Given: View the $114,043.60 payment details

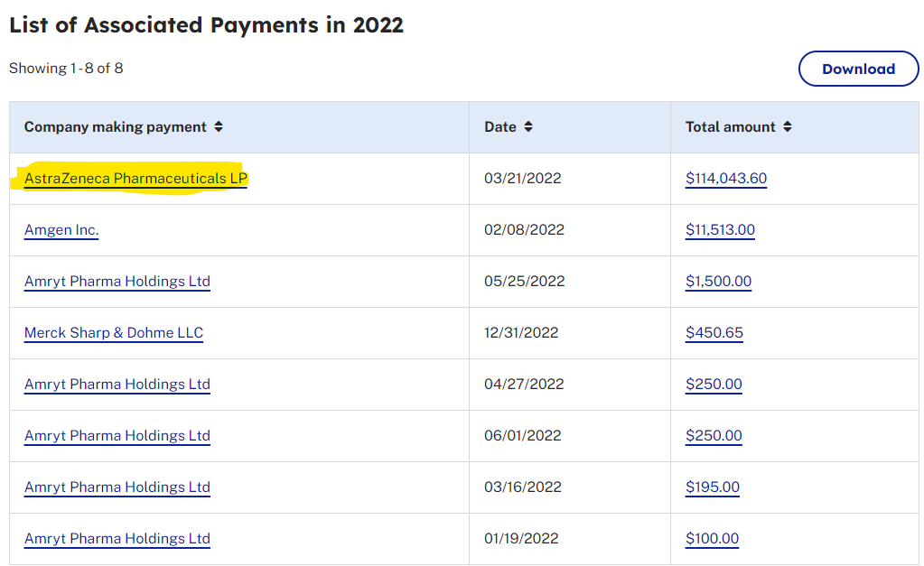Looking at the screenshot, I should tap(726, 179).
